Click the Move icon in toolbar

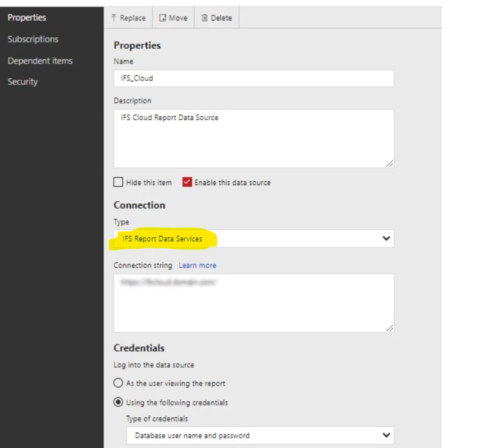[x=162, y=18]
